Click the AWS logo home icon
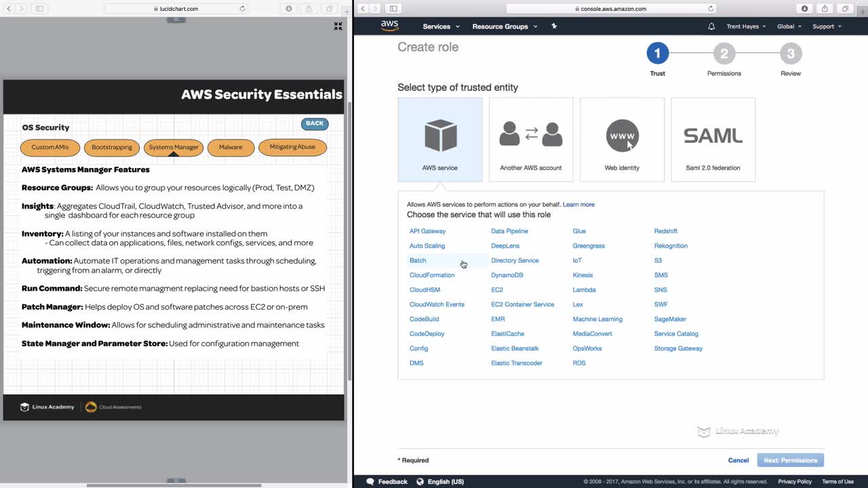This screenshot has width=868, height=488. pyautogui.click(x=389, y=26)
